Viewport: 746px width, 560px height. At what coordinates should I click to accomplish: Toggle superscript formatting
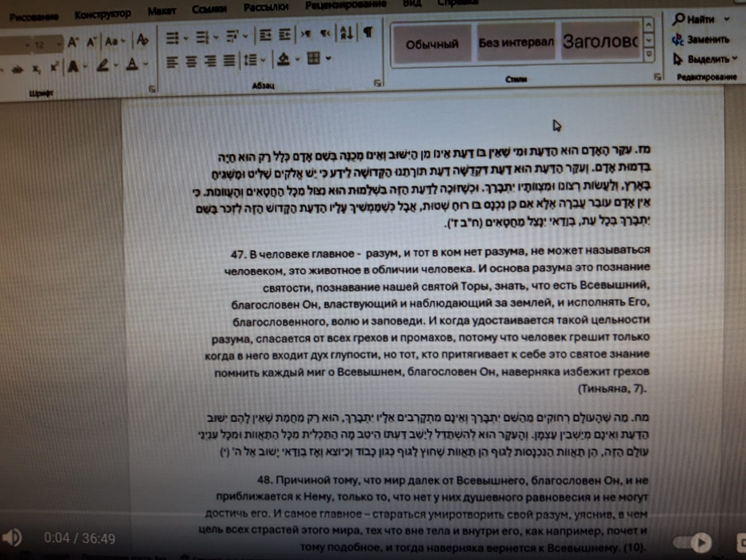(54, 68)
